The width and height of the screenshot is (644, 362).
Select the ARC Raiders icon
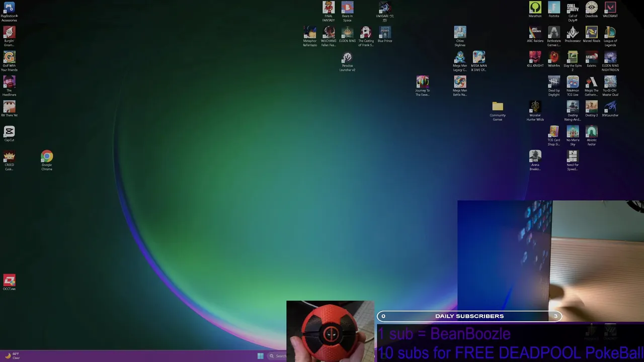(x=535, y=35)
